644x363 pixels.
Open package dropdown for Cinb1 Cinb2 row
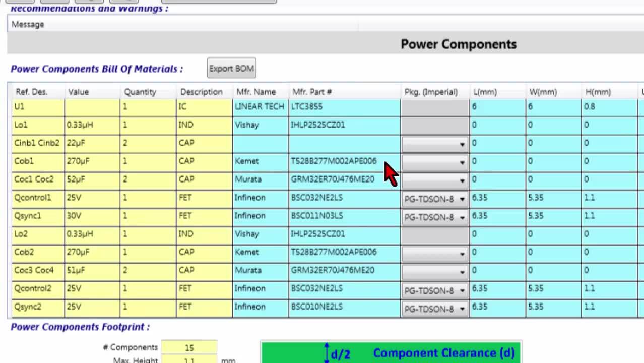435,144
